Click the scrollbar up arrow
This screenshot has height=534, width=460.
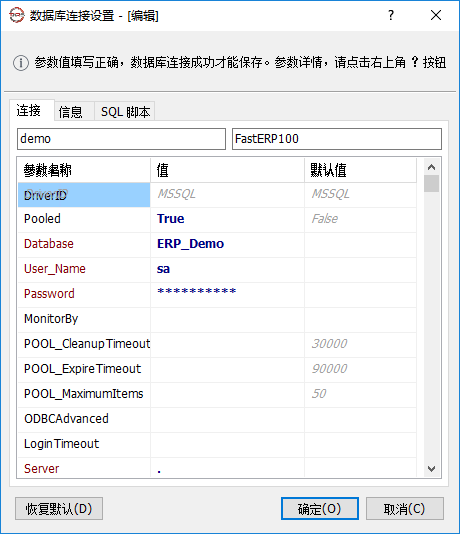[x=431, y=167]
